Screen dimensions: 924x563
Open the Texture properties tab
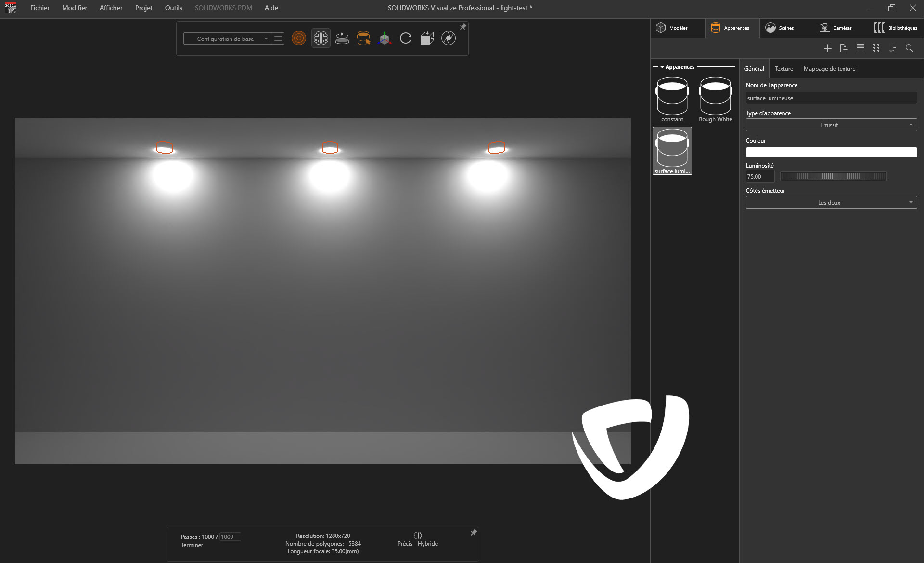click(783, 69)
